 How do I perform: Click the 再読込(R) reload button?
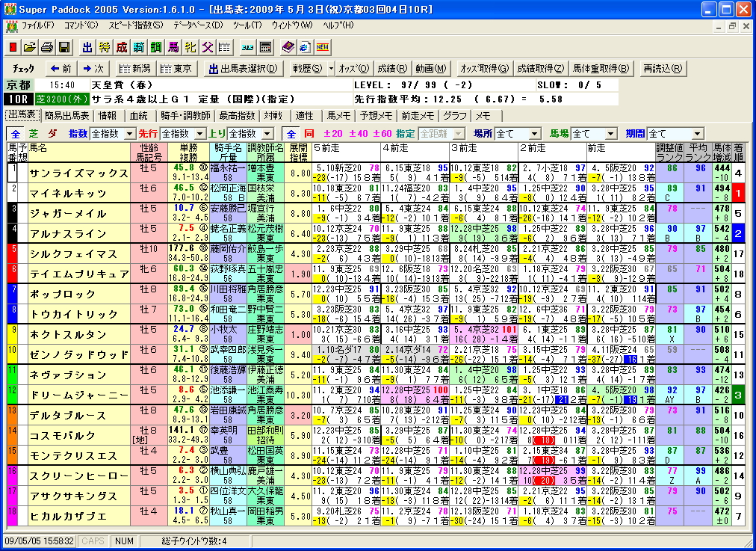coord(663,69)
